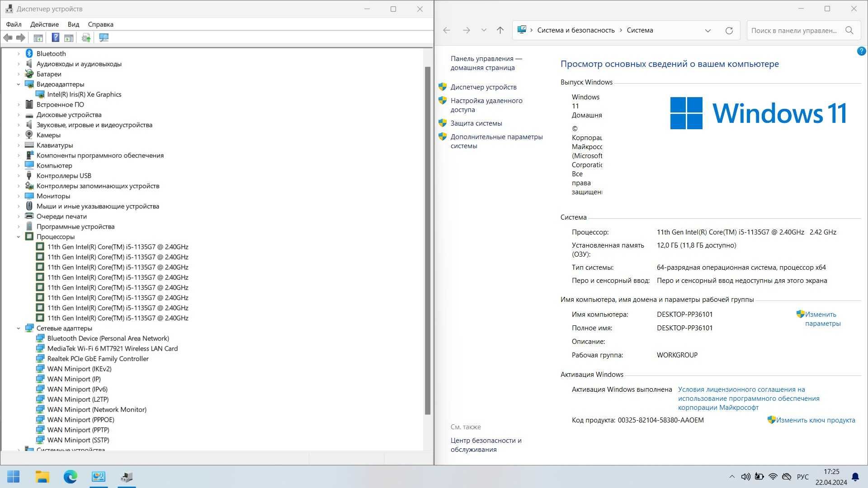Show hidden tray icons chevron
This screenshot has height=488, width=868.
732,477
